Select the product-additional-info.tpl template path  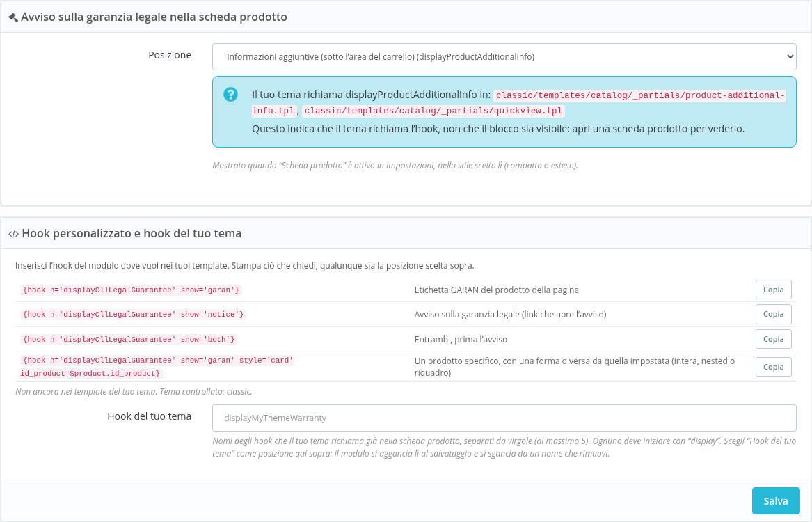(x=518, y=103)
